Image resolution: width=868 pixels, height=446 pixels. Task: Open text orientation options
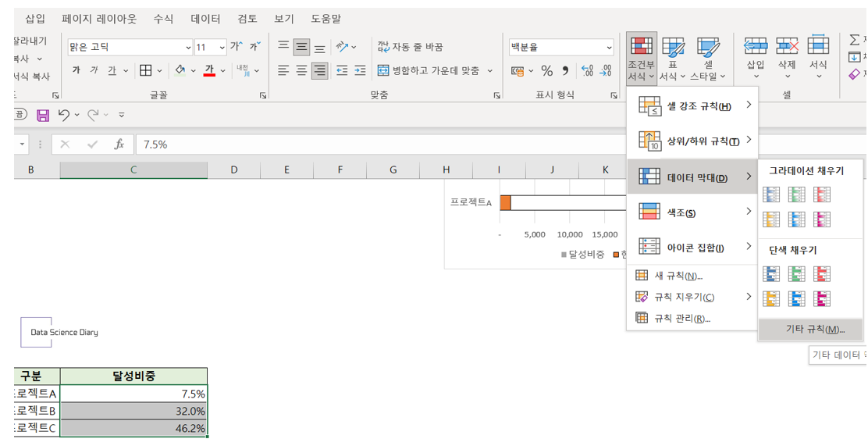(x=347, y=47)
